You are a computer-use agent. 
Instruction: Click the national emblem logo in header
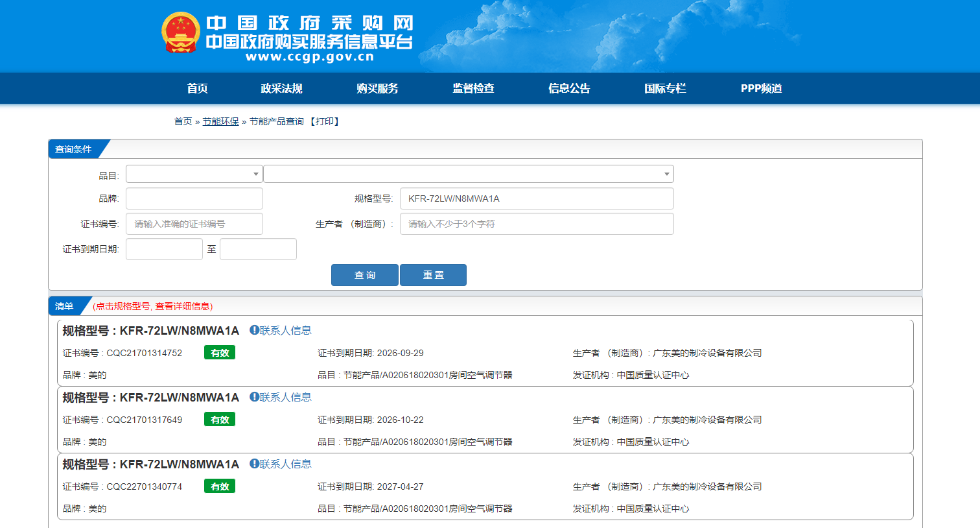click(180, 32)
